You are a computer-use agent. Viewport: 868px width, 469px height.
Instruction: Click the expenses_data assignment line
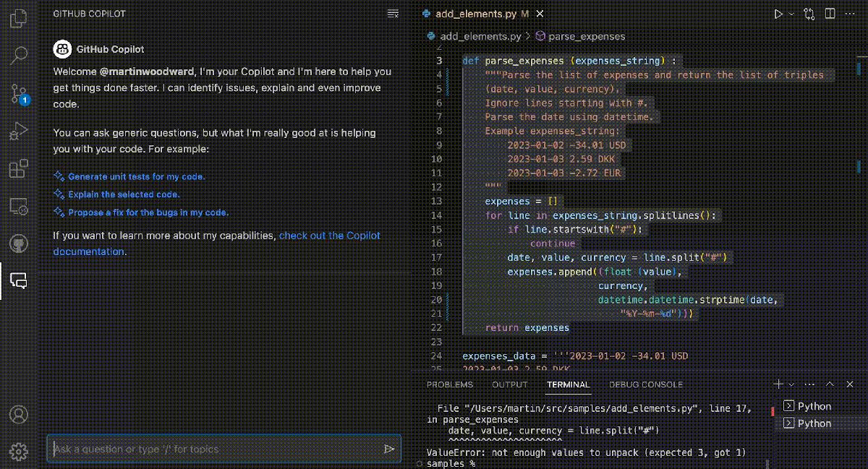[575, 356]
